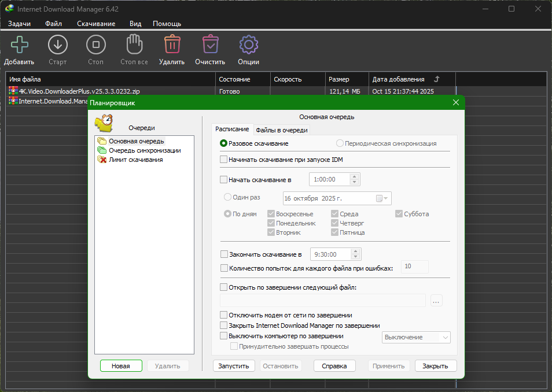
Task: Click the Новая queue button
Action: [120, 366]
